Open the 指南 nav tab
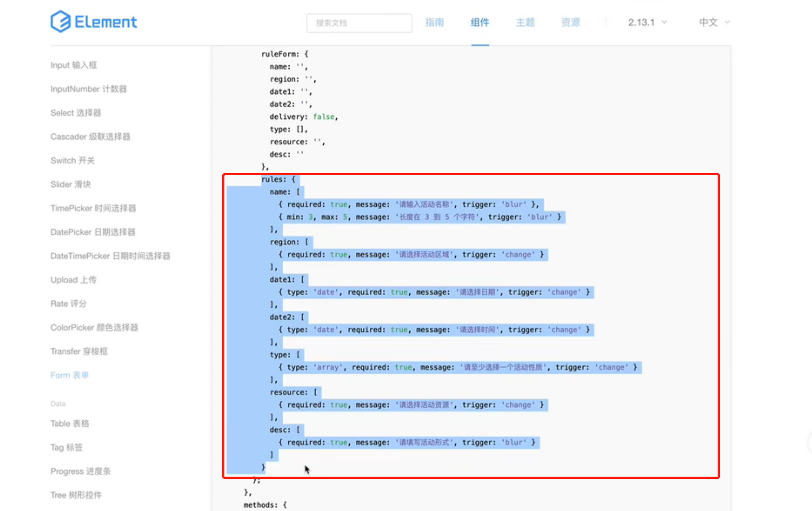The image size is (812, 511). [434, 22]
